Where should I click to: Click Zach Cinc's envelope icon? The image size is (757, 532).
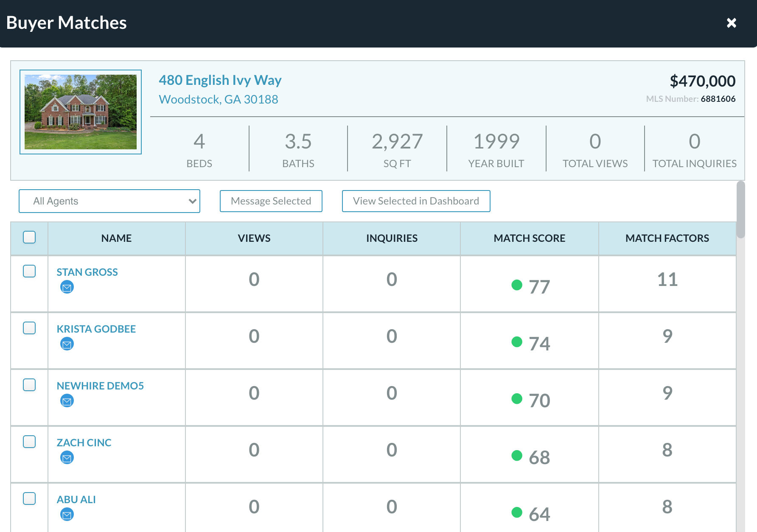67,458
